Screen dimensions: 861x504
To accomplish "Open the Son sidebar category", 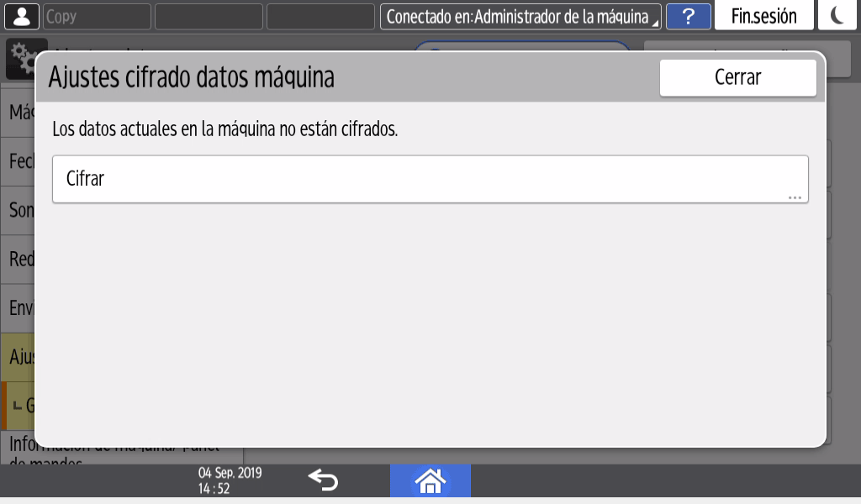I will [20, 210].
